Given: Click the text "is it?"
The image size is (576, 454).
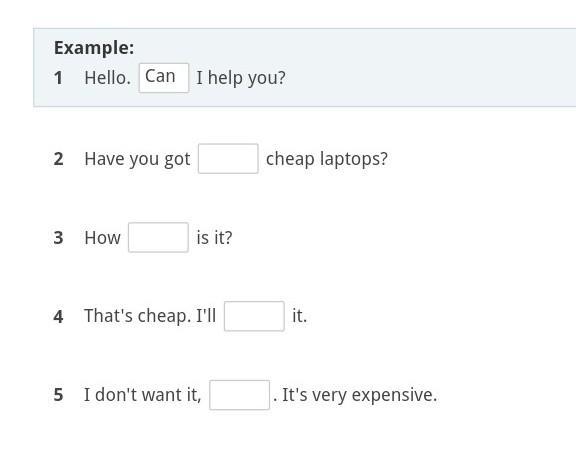Looking at the screenshot, I should [214, 238].
